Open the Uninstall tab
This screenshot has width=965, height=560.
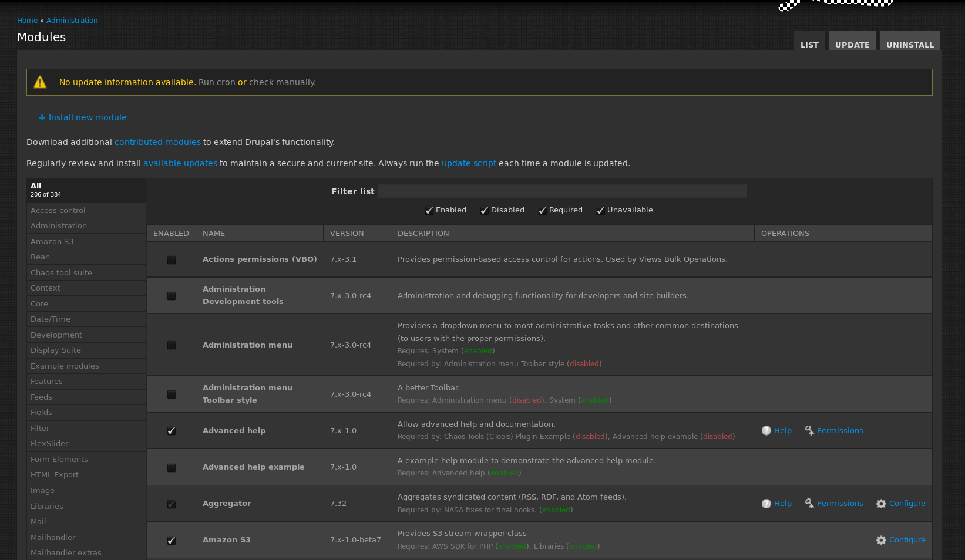pos(910,41)
